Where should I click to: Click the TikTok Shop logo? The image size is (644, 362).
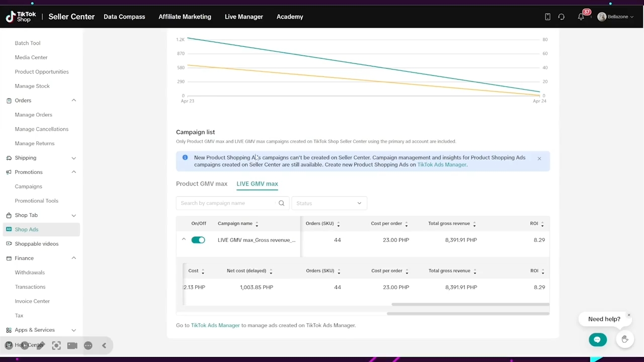tap(21, 17)
